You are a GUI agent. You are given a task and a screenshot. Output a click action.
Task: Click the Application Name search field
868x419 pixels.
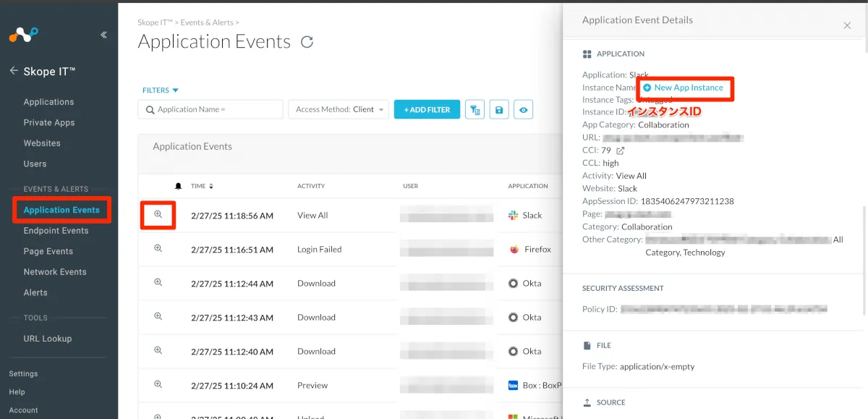210,109
